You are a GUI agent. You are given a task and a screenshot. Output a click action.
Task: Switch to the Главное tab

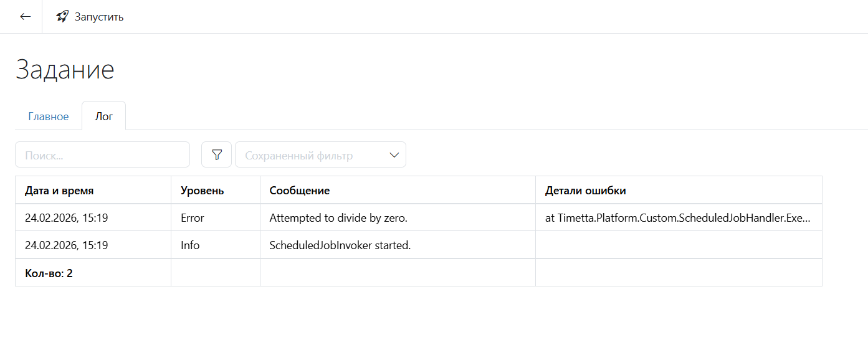pos(49,116)
